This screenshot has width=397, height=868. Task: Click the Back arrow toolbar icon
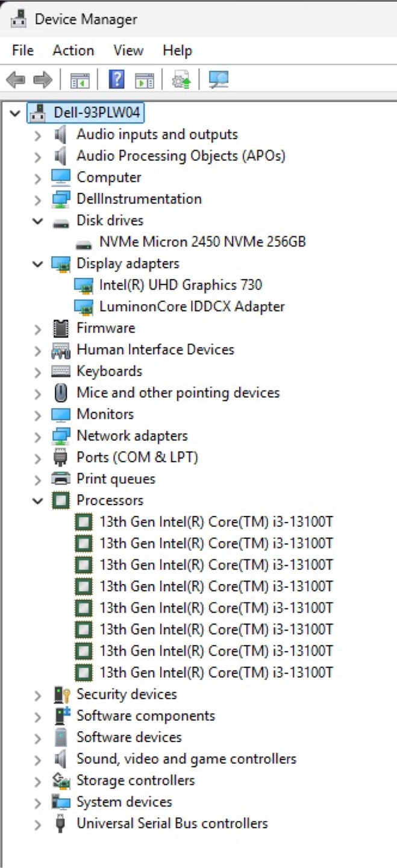[x=15, y=80]
